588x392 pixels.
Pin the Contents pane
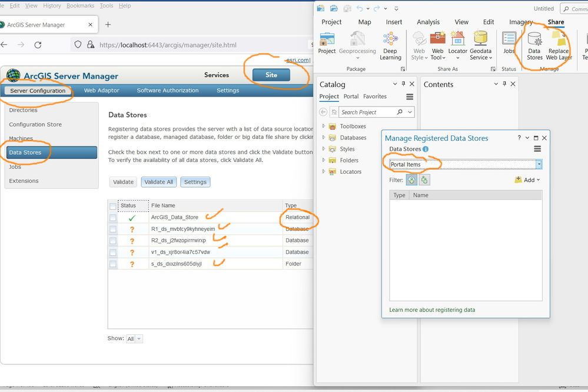504,84
